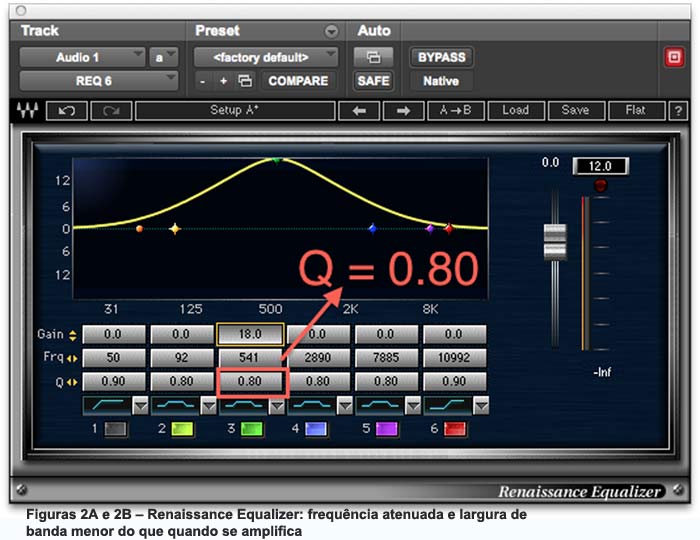Click the Save button
The image size is (700, 540).
click(576, 111)
